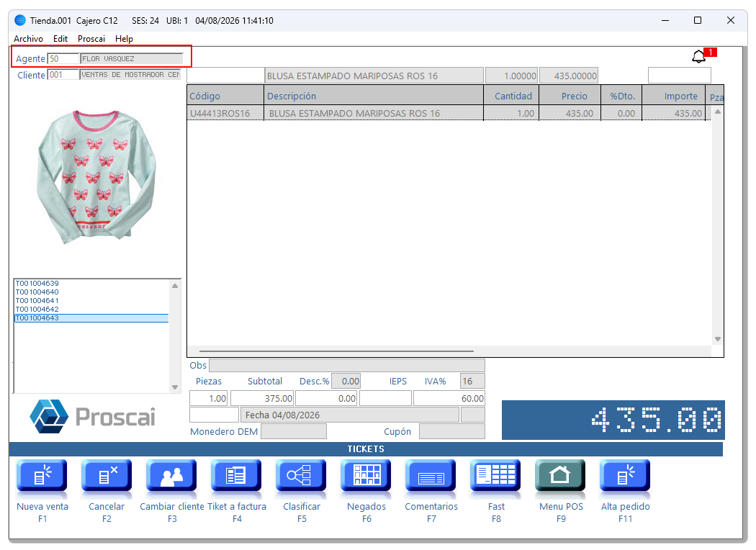Click the 0.00 discount cell in row
The height and width of the screenshot is (550, 756).
point(622,113)
